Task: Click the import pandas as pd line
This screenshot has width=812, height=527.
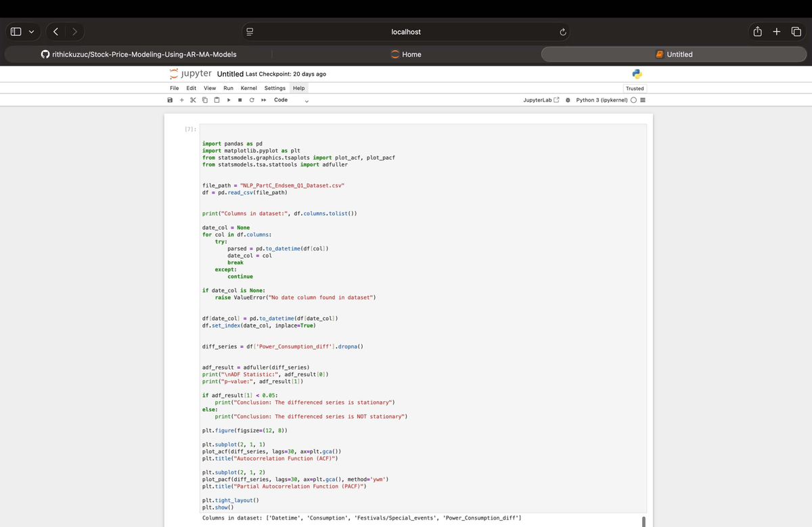Action: (232, 143)
